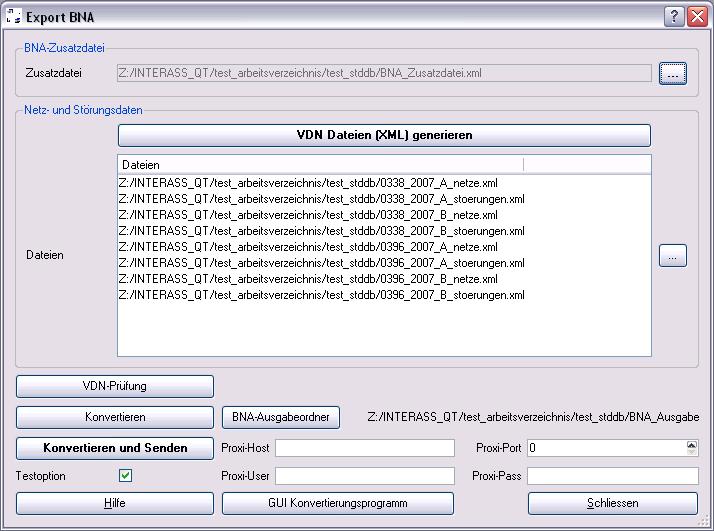
Task: Select the 0338_2007_B_stoerungen.xml row
Action: pyautogui.click(x=321, y=231)
